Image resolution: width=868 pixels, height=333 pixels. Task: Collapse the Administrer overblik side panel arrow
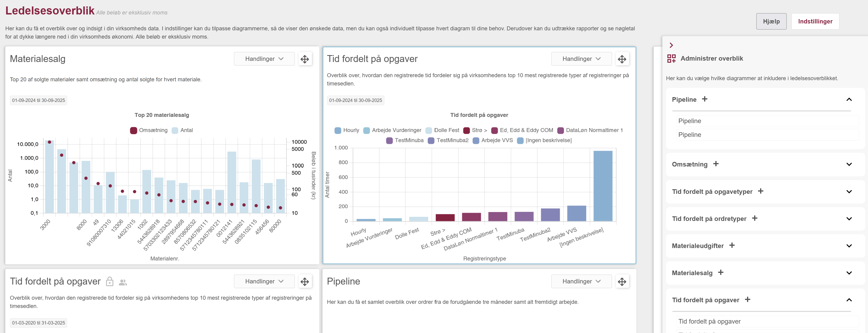pyautogui.click(x=671, y=45)
